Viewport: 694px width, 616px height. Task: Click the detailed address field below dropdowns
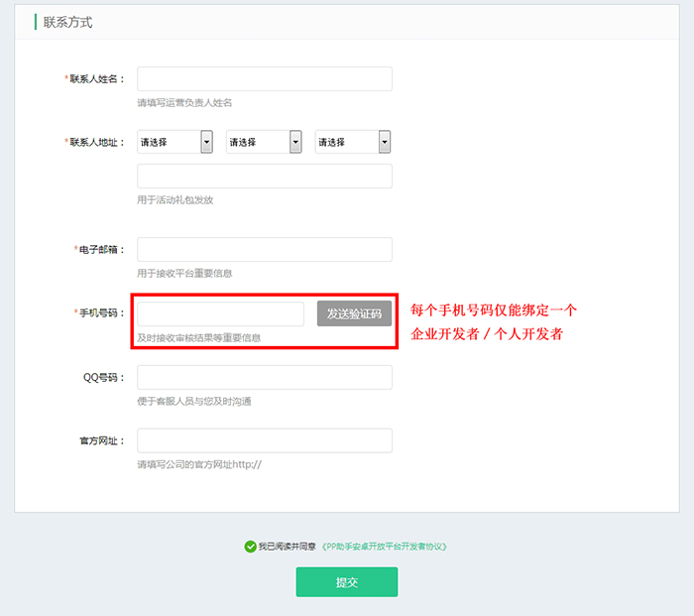coord(264,177)
